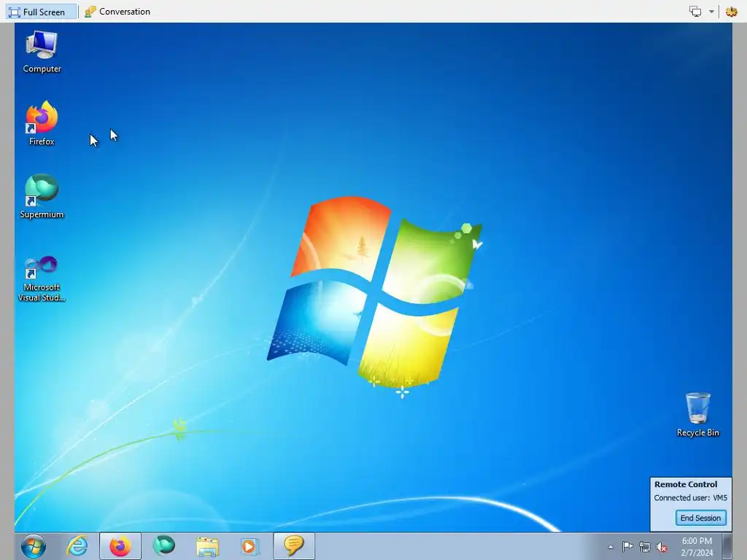Select the Microsoft Visual Studio desktop shortcut
The width and height of the screenshot is (747, 560).
42,279
